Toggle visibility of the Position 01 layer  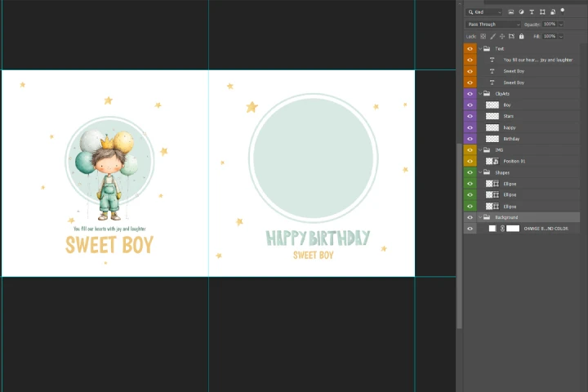coord(470,161)
